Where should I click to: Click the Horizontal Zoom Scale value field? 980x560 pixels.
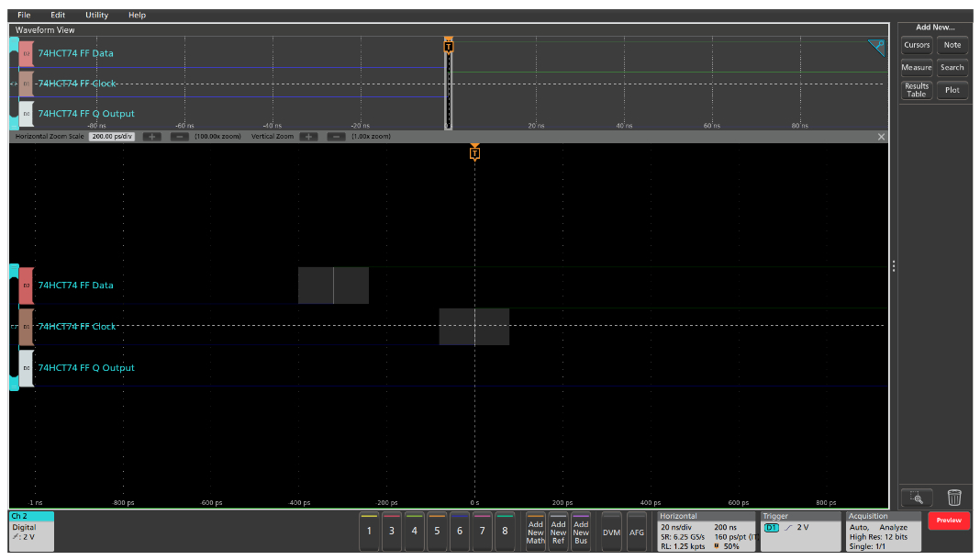(114, 136)
